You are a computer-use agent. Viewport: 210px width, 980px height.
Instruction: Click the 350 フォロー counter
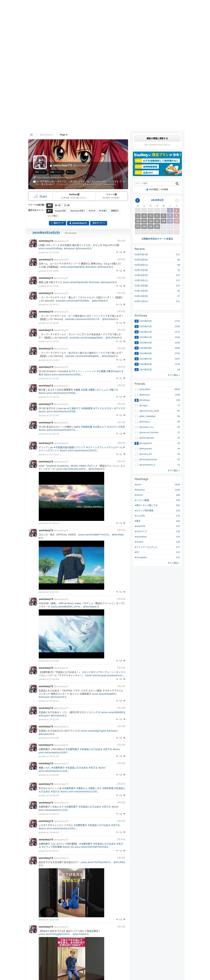point(40,172)
